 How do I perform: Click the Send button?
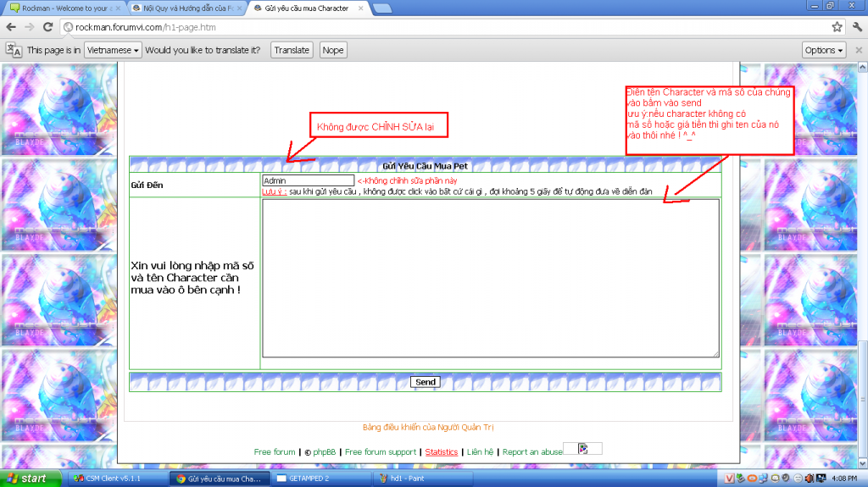[x=426, y=382]
